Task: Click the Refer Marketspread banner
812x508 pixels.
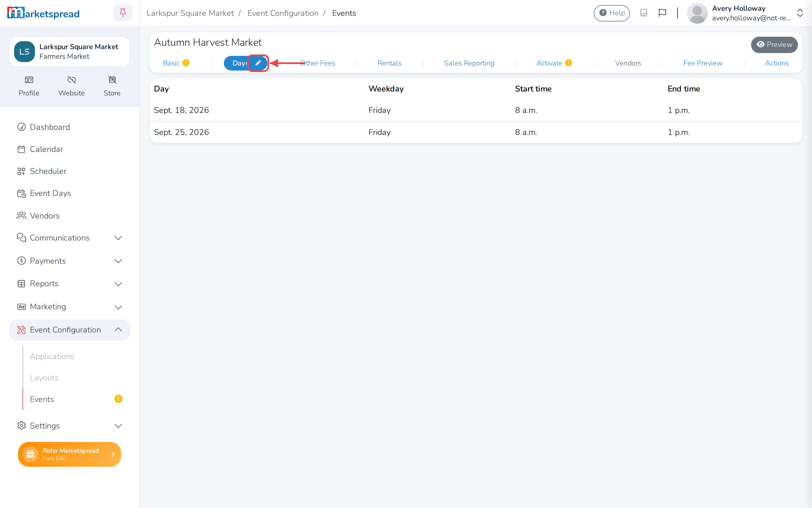Action: coord(69,454)
